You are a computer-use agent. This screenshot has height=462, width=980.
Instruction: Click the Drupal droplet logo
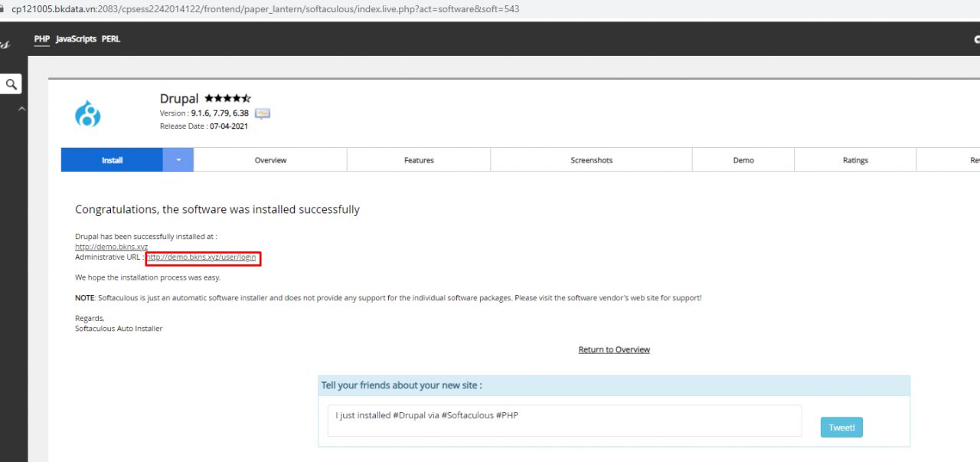[88, 113]
